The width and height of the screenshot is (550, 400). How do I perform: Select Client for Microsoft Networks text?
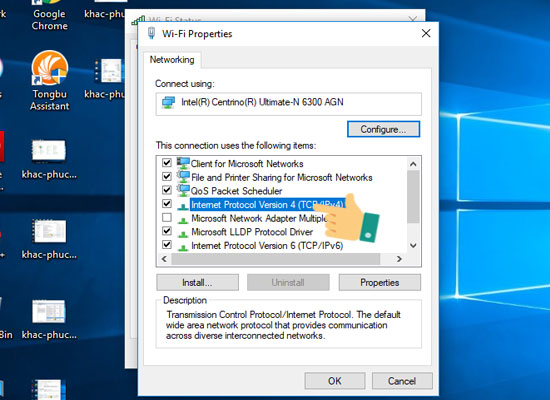coord(247,164)
